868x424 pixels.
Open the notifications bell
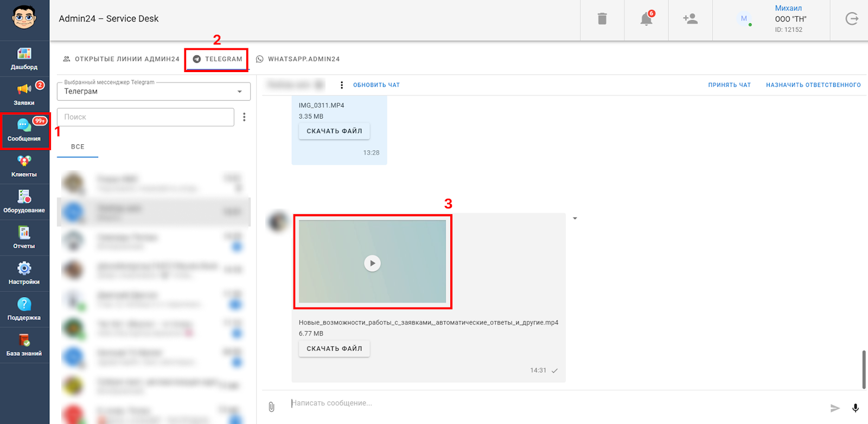coord(646,19)
